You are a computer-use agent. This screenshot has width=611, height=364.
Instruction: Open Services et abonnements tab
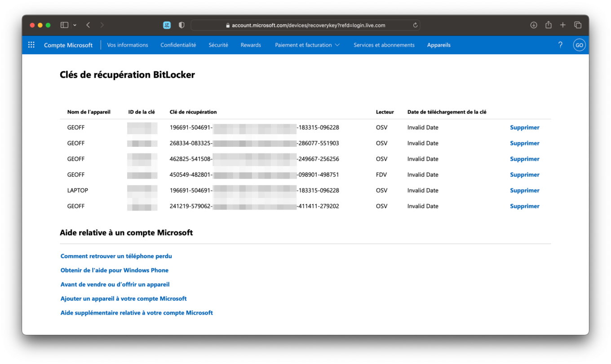point(384,45)
